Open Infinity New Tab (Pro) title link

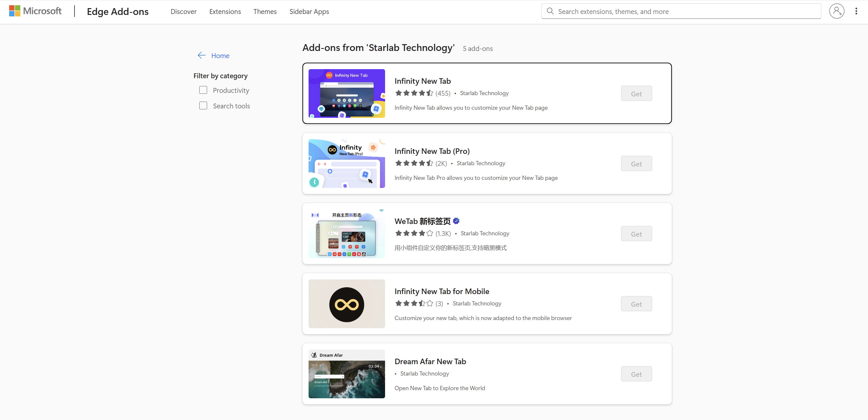click(432, 151)
